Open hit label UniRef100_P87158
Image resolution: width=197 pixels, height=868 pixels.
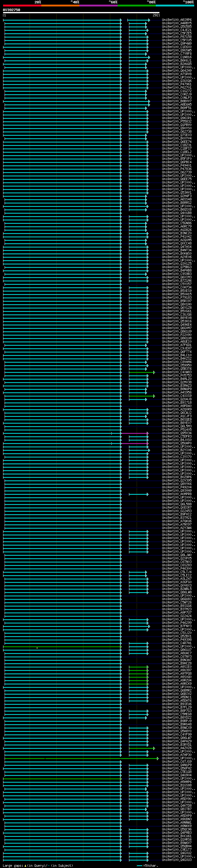point(177,37)
